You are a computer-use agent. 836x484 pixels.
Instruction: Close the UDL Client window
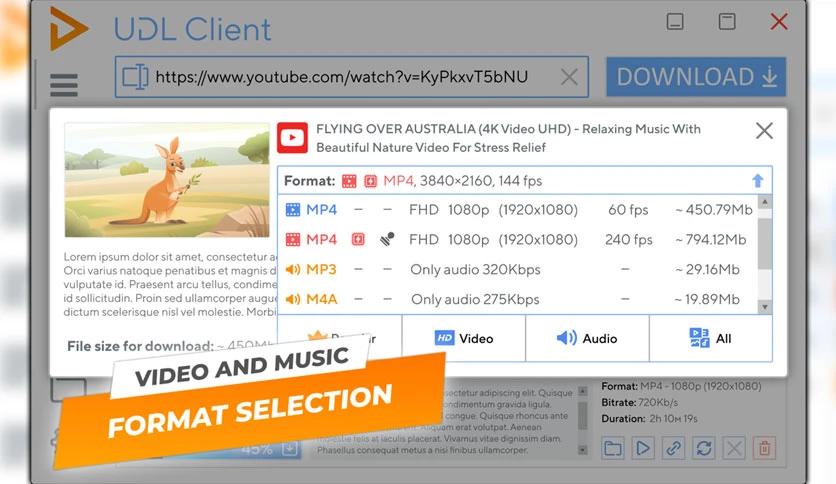[779, 21]
